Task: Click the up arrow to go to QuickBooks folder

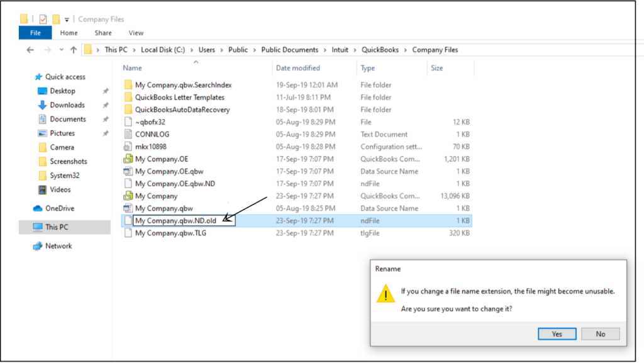Action: (74, 49)
